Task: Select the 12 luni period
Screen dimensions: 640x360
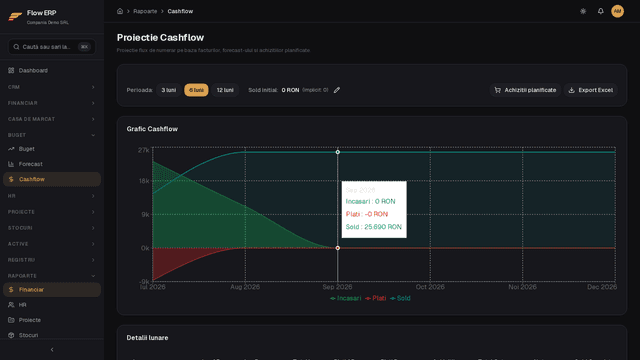Action: pos(225,90)
